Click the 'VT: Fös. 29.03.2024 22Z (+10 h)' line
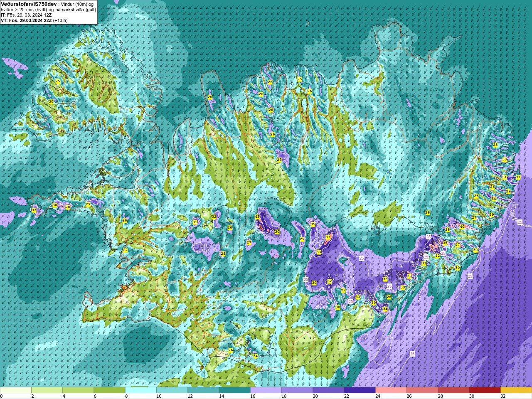The height and width of the screenshot is (399, 532). [34, 20]
